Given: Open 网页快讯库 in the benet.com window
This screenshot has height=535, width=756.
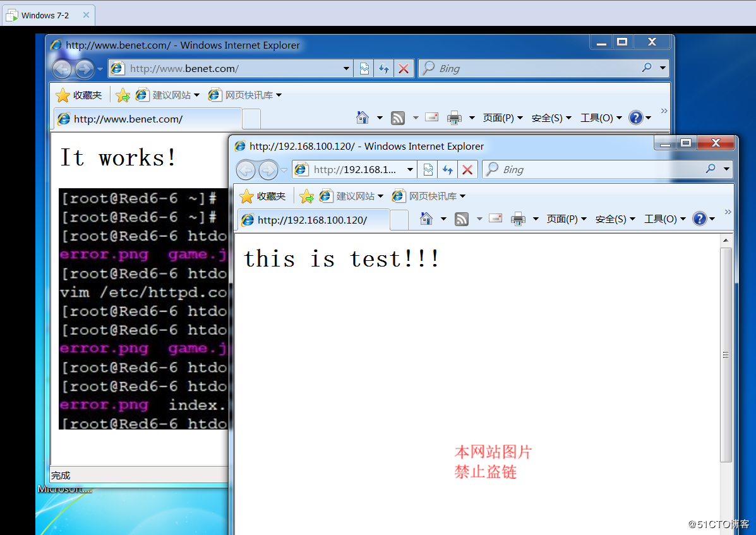Looking at the screenshot, I should [x=245, y=95].
